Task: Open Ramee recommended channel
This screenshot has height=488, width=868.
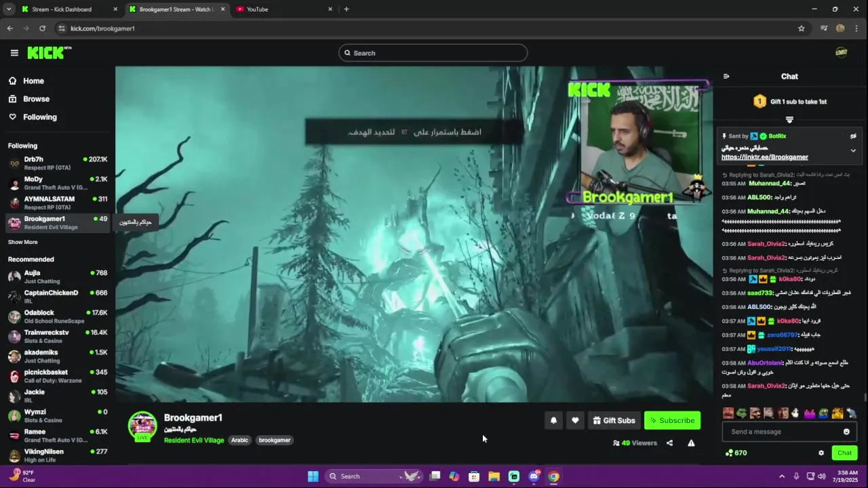Action: tap(58, 435)
